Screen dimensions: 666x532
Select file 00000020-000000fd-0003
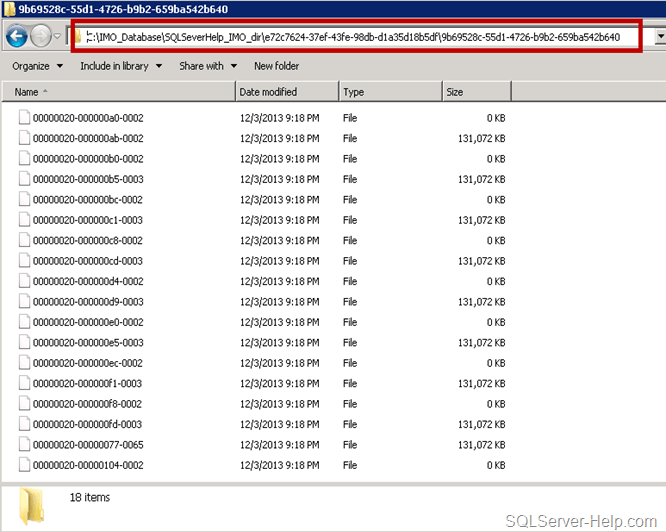88,424
